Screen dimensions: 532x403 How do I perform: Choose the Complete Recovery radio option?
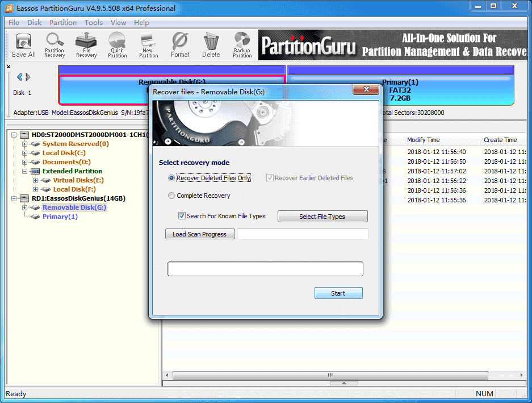(x=171, y=196)
